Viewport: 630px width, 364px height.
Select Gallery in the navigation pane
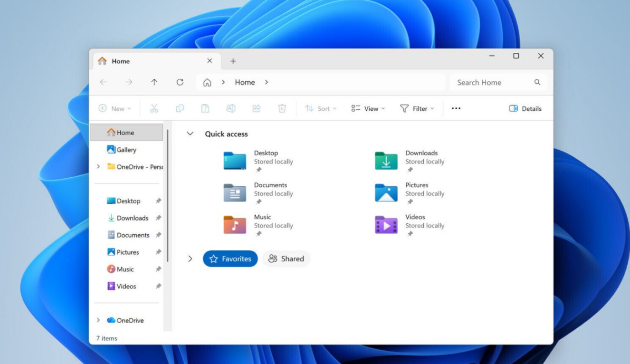[x=126, y=150]
